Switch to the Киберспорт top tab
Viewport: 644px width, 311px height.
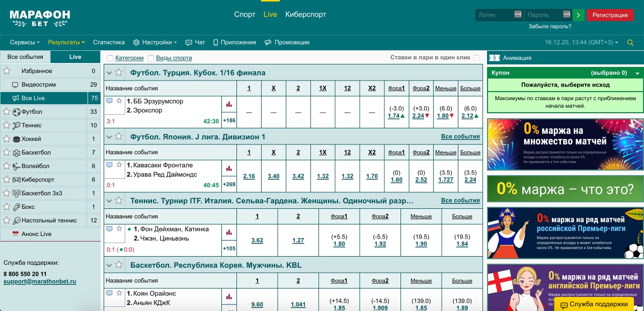tap(305, 15)
